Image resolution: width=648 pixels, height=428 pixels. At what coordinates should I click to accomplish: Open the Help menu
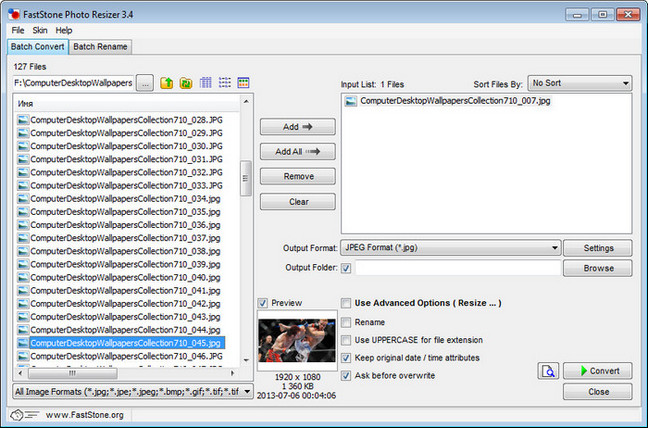click(64, 30)
